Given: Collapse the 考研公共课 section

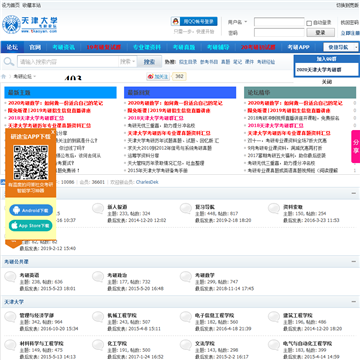Looking at the screenshot, I should point(354,262).
